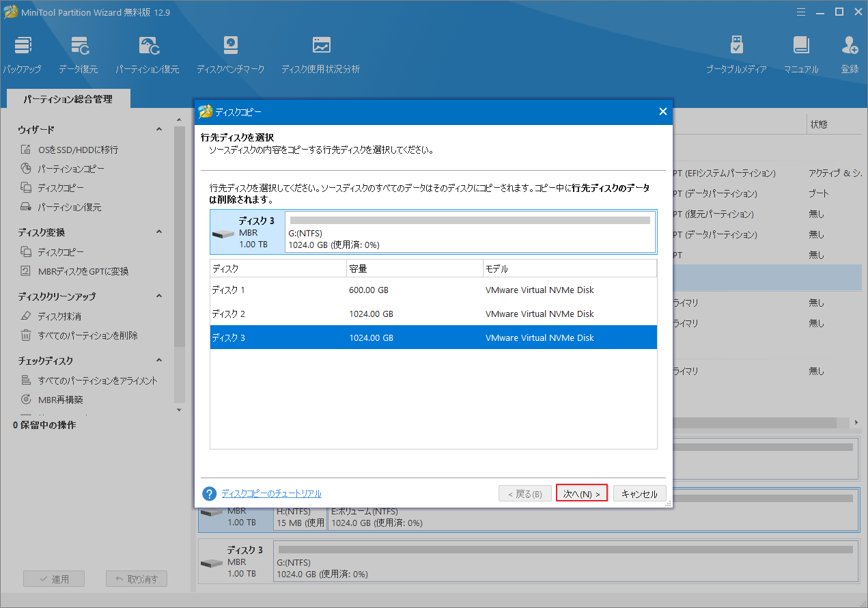Open the データ復元 tool
Image resolution: width=868 pixels, height=608 pixels.
(79, 55)
